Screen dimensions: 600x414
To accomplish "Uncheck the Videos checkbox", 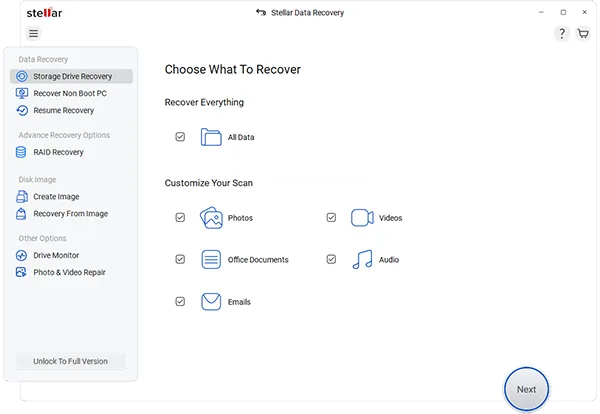I will [331, 217].
